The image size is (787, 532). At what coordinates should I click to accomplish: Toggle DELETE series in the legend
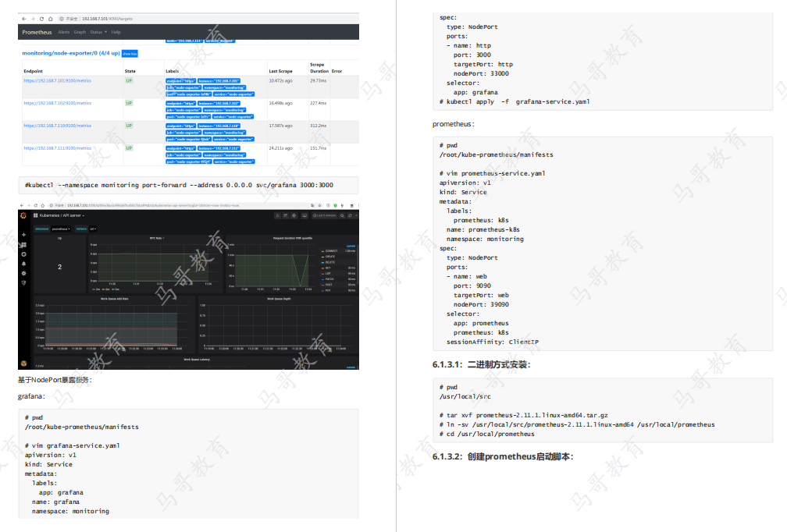[x=331, y=262]
